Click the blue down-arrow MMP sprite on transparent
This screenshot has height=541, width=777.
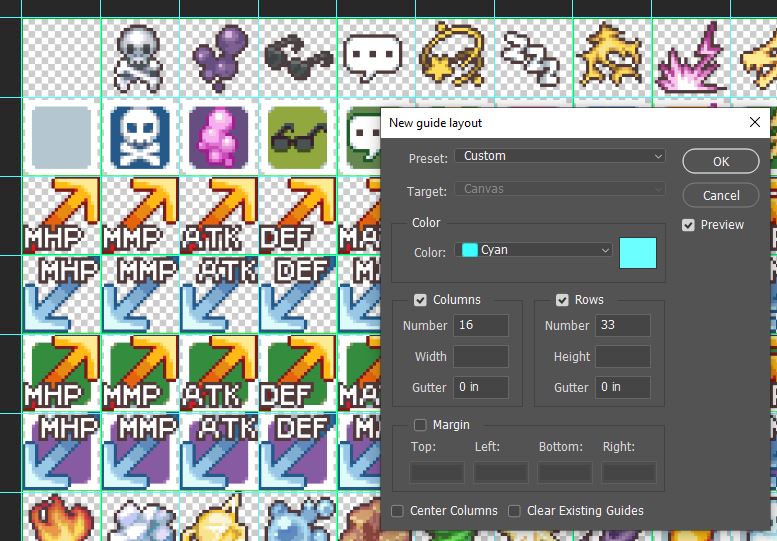tap(140, 295)
